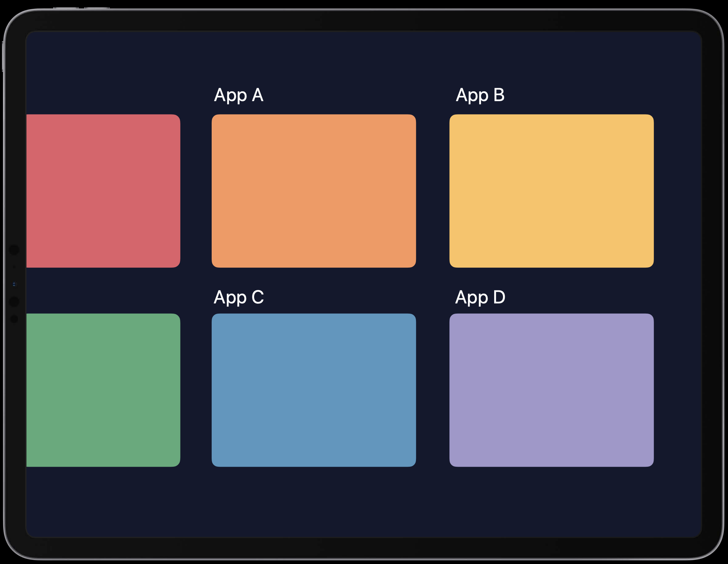Screen dimensions: 728x564
Task: Click the lowest dark sensor circle on left bezel
Action: (14, 319)
